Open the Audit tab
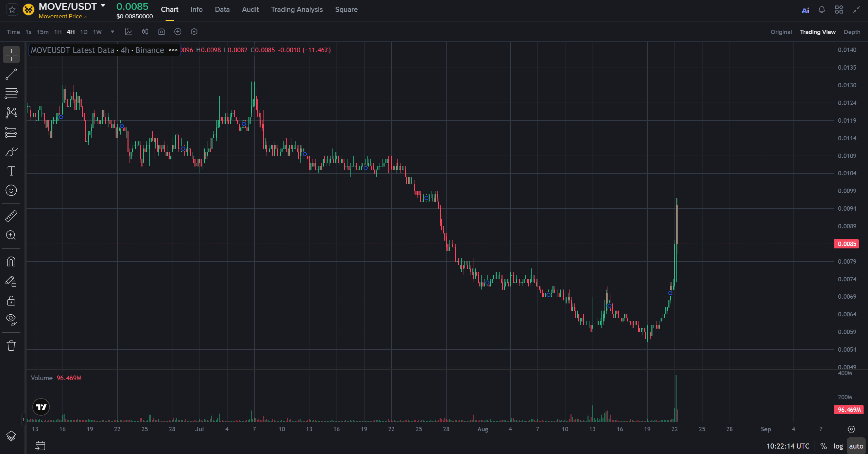Viewport: 868px width, 454px height. 250,10
